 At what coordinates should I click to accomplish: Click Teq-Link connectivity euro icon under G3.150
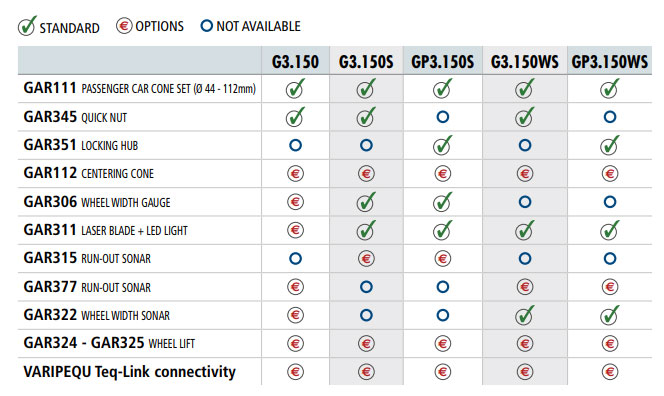(x=295, y=372)
